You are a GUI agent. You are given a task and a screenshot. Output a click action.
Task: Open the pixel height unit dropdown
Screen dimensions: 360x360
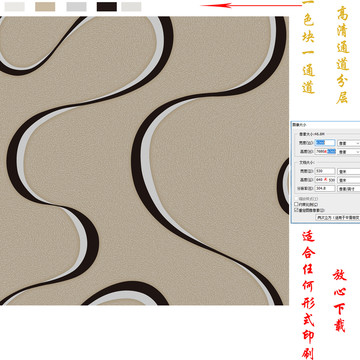349,151
